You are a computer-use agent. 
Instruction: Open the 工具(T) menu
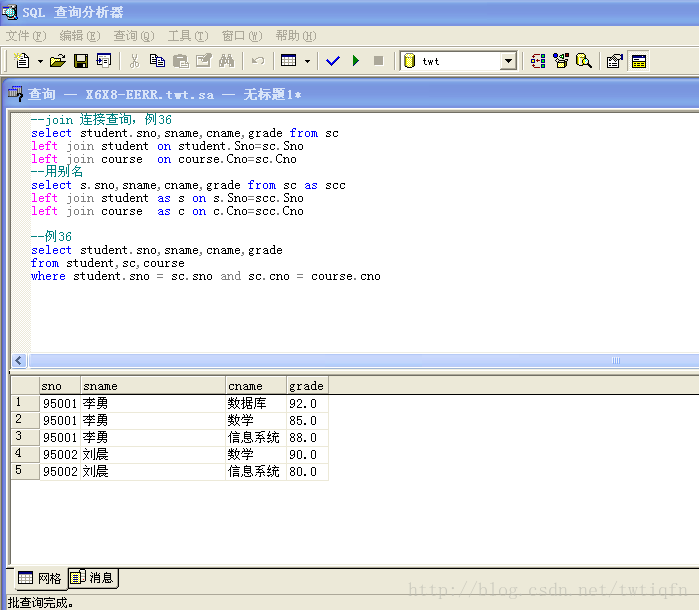click(x=188, y=36)
